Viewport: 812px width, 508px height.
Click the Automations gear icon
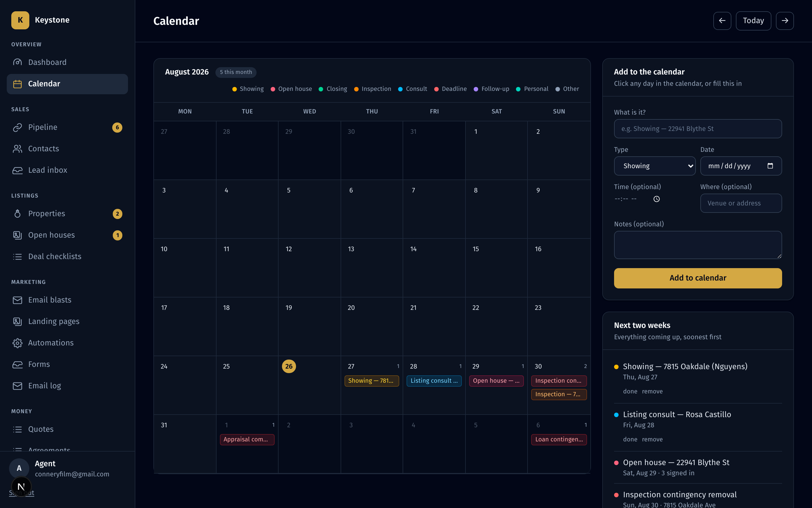pyautogui.click(x=17, y=343)
